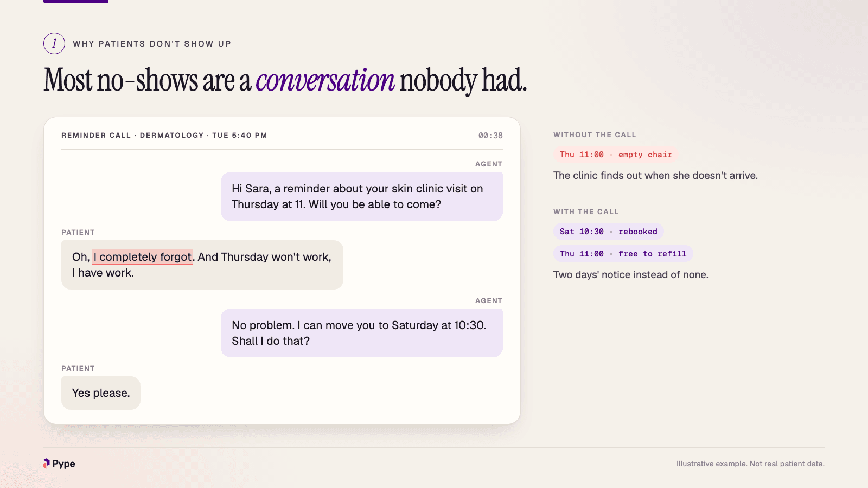Click the 'Pype' wordmark text
The image size is (868, 488).
pos(63,464)
